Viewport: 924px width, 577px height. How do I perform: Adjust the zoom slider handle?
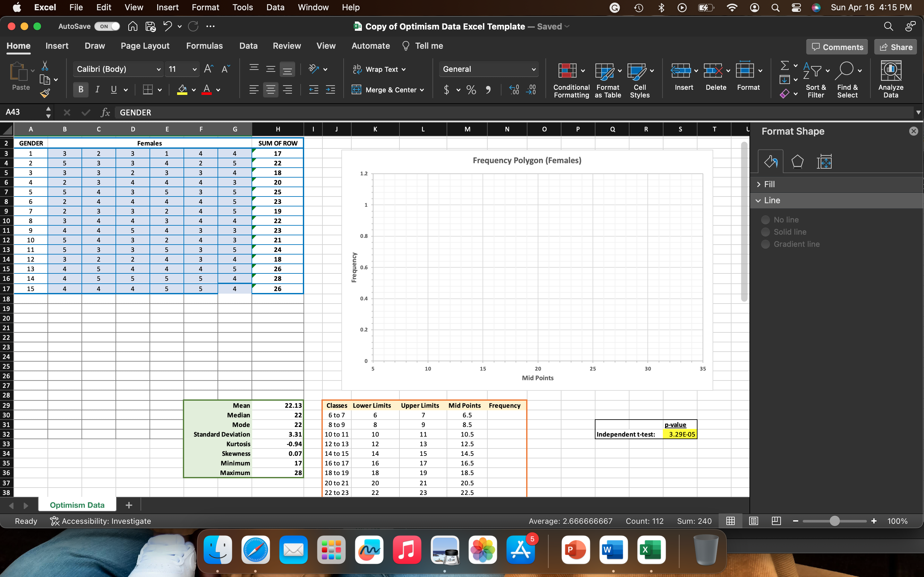click(x=835, y=521)
